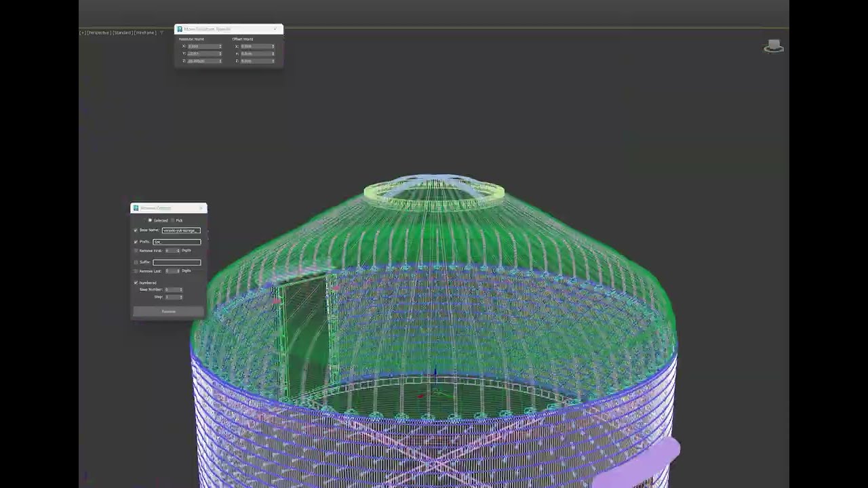Screen dimensions: 868x488
Task: Click the Rename button
Action: tap(169, 312)
